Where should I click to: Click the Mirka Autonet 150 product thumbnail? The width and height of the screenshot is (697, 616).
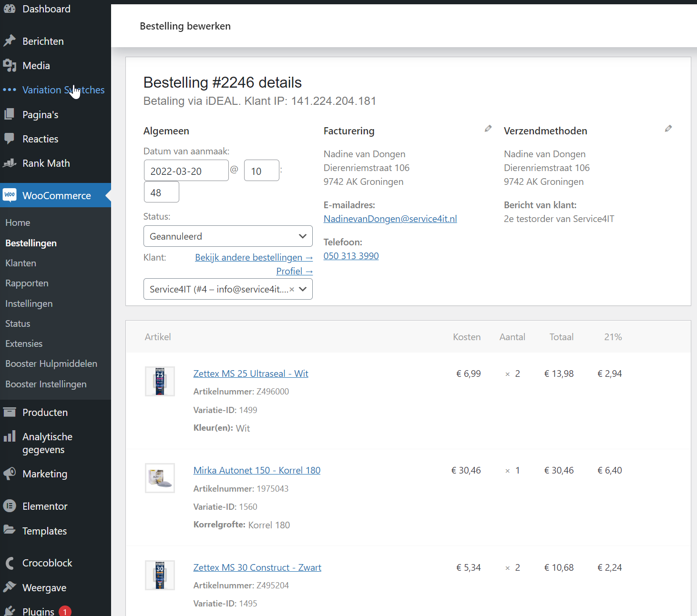coord(160,478)
